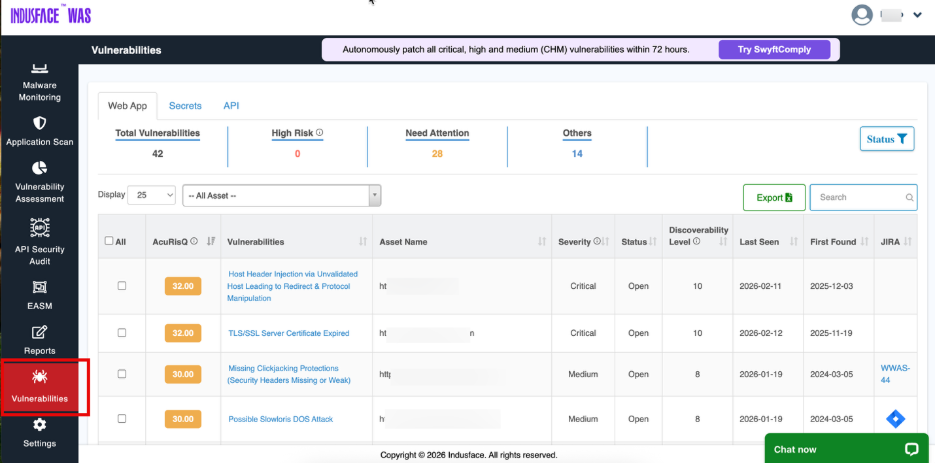Click the High Risk info icon
936x463 pixels.
point(319,133)
